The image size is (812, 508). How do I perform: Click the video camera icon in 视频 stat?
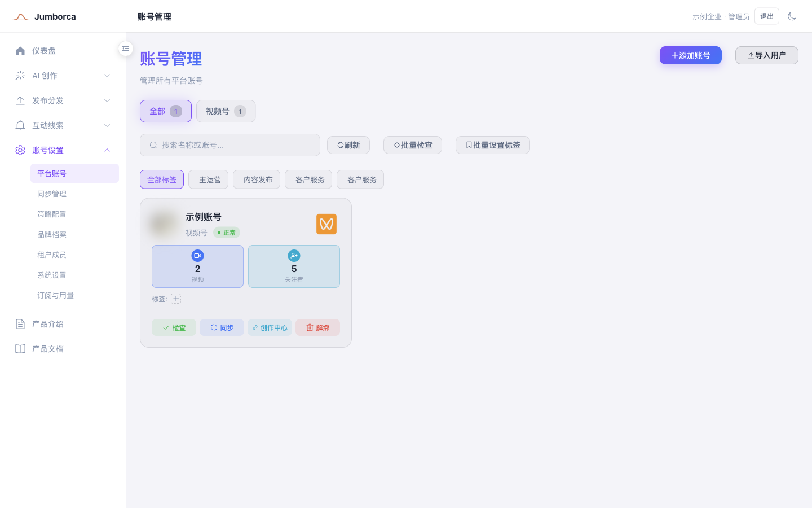pyautogui.click(x=197, y=256)
